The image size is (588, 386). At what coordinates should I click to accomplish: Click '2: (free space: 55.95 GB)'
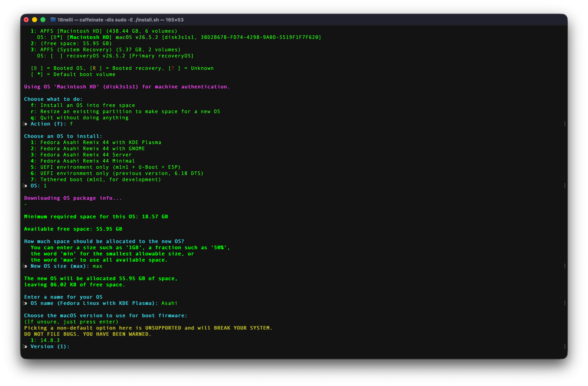pyautogui.click(x=71, y=43)
